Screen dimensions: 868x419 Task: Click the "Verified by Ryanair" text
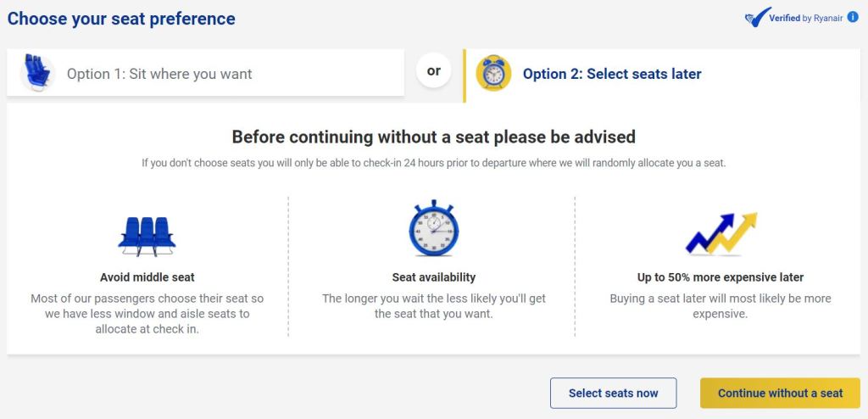[x=805, y=18]
